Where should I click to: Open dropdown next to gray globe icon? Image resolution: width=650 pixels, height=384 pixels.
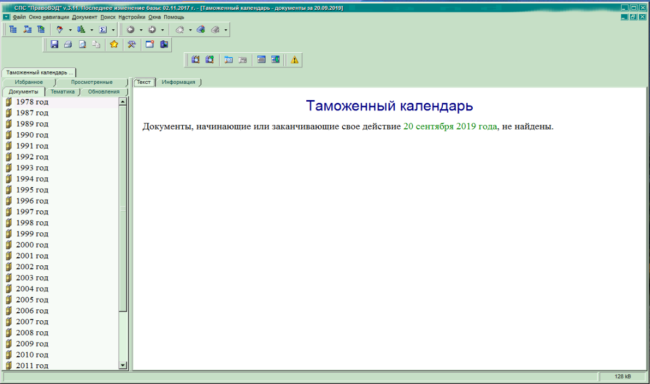(x=226, y=30)
